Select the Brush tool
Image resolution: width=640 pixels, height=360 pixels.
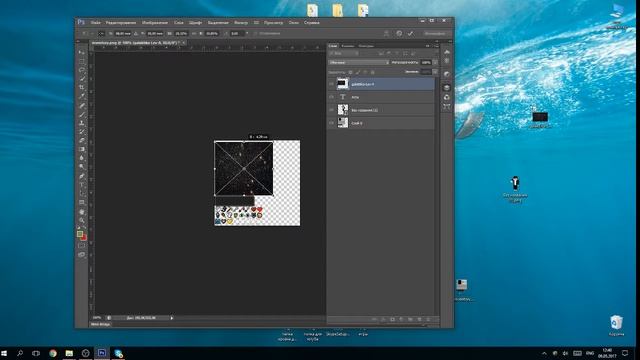[82, 114]
